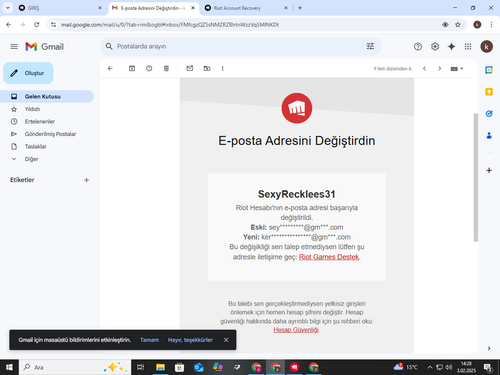Open Chrome three-dot menu
Image resolution: width=500 pixels, height=375 pixels.
click(x=491, y=25)
